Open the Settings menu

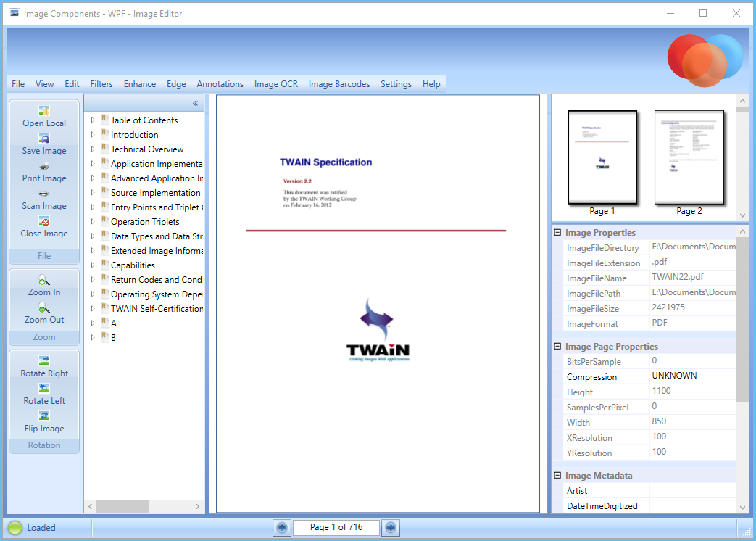click(x=396, y=84)
